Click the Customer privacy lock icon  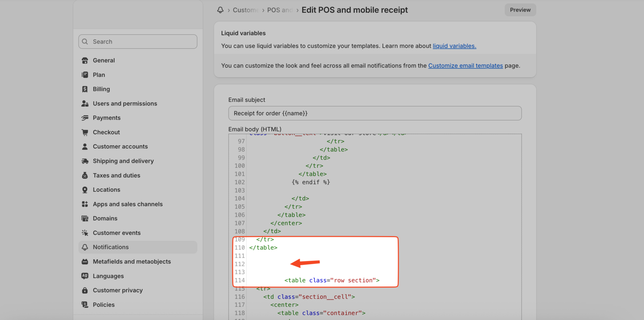click(85, 290)
